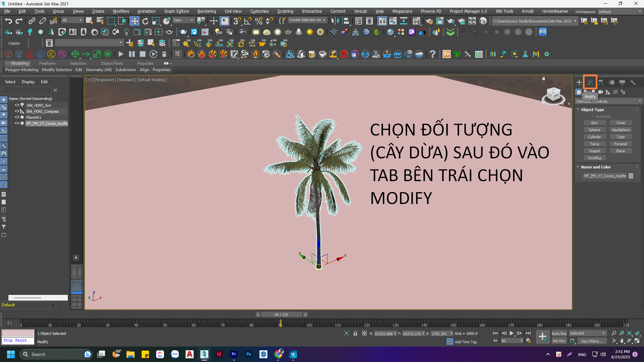The height and width of the screenshot is (362, 644).
Task: Click the current frame number field
Action: [x=510, y=341]
